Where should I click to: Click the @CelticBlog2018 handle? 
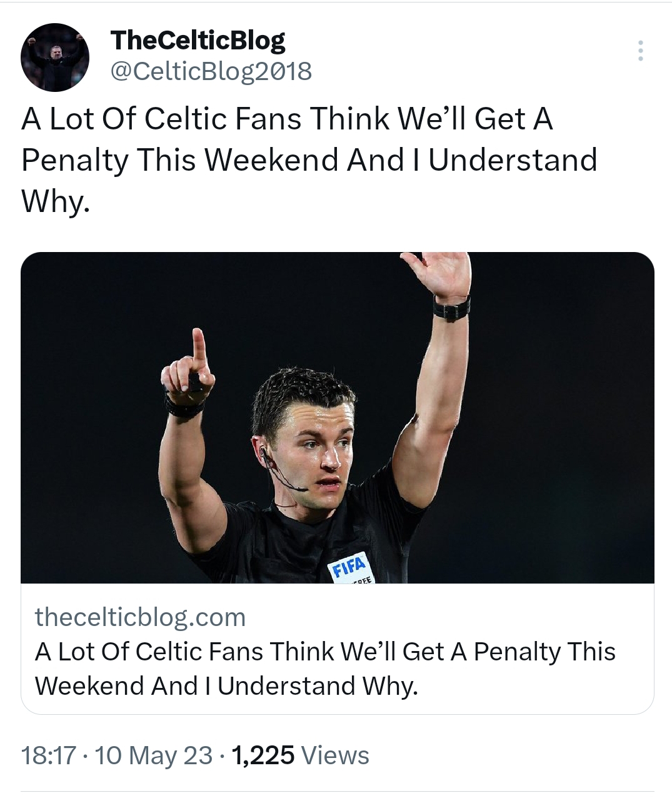pos(211,71)
